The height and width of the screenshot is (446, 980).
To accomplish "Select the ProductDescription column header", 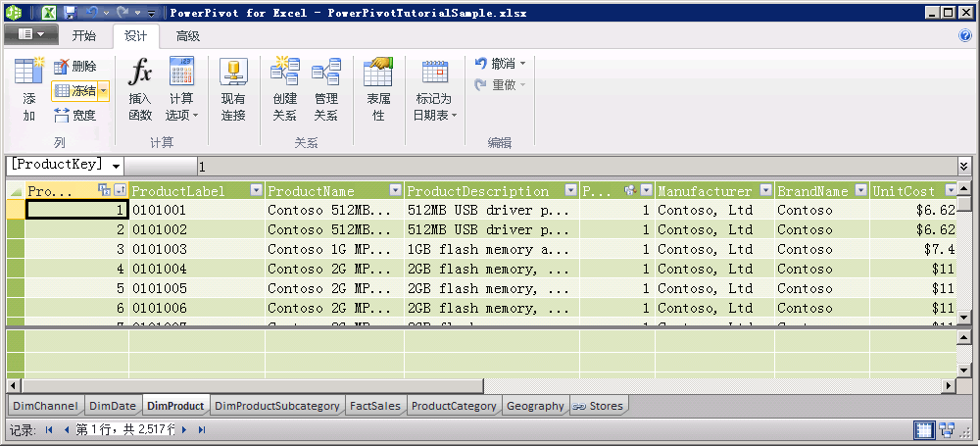I will (x=492, y=191).
